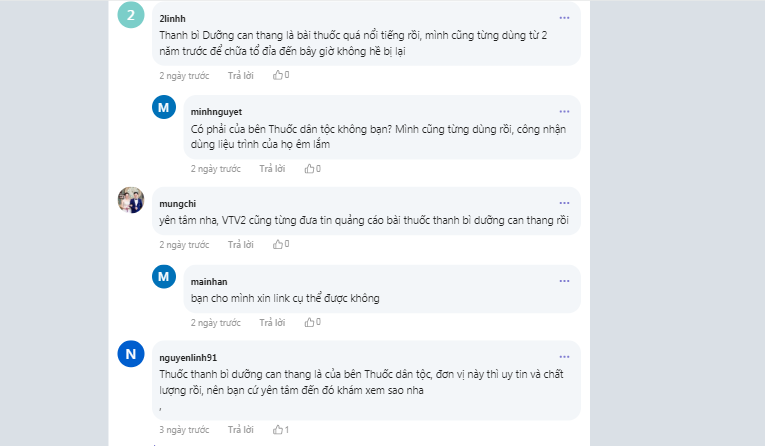Viewport: 768px width, 446px height.
Task: Open more options for mungchi's comment
Action: point(564,203)
